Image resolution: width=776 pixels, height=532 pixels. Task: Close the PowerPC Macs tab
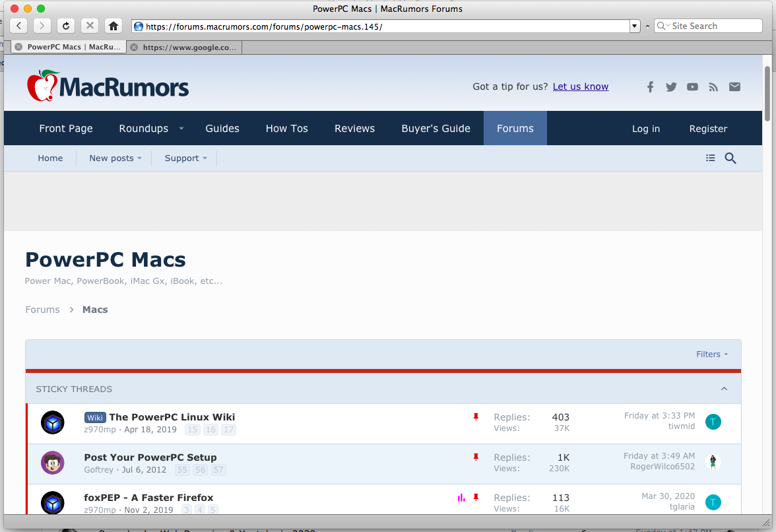point(18,47)
